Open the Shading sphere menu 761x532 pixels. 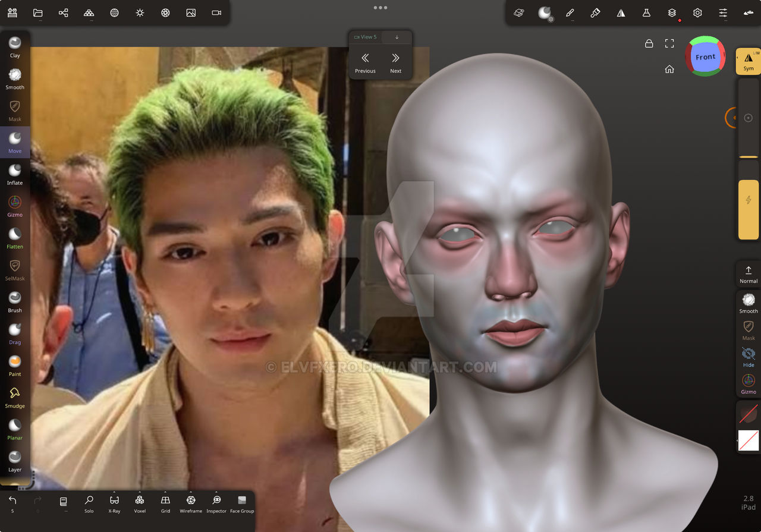tap(114, 12)
